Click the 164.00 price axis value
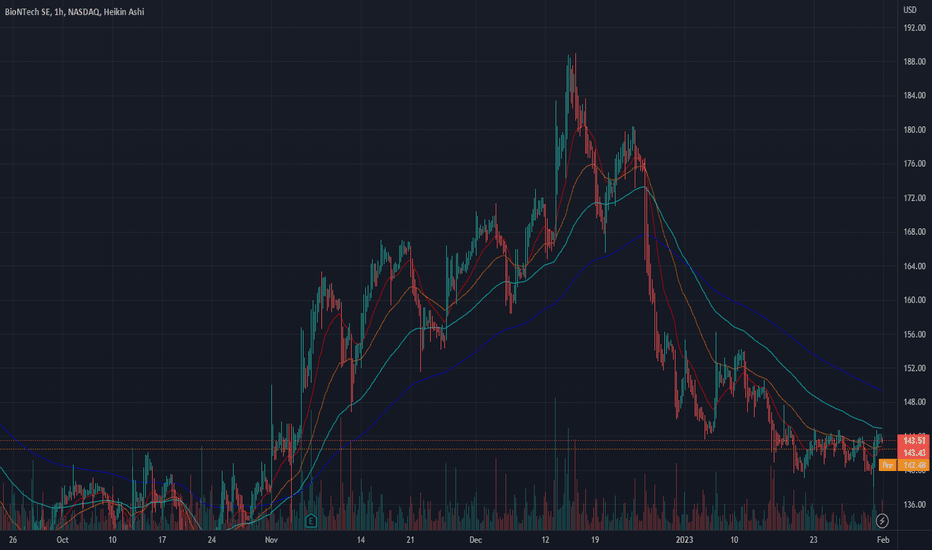This screenshot has width=932, height=550. click(914, 266)
